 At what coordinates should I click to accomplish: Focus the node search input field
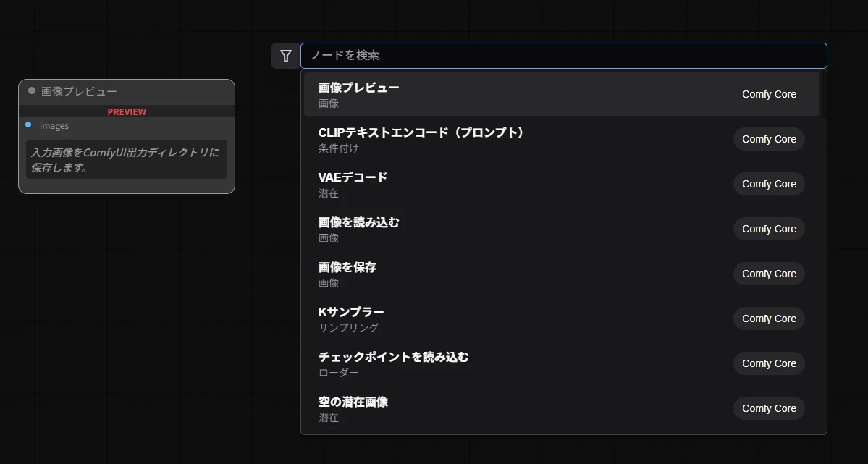pyautogui.click(x=563, y=56)
